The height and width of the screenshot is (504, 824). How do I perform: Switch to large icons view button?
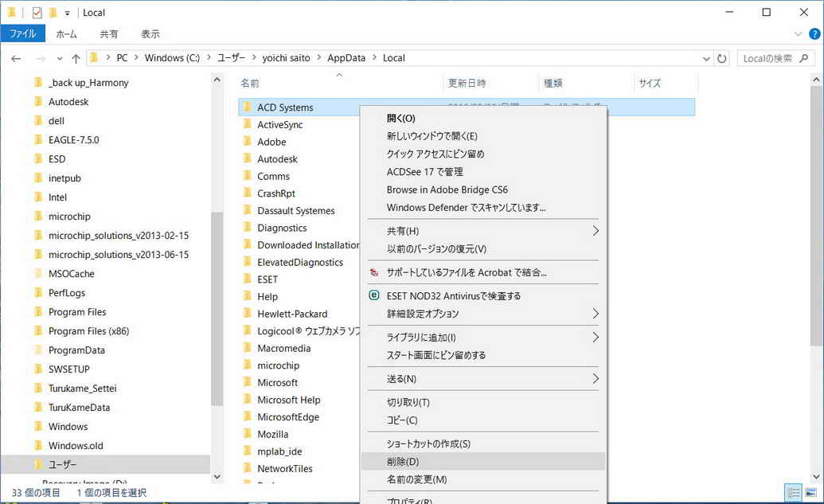[810, 492]
